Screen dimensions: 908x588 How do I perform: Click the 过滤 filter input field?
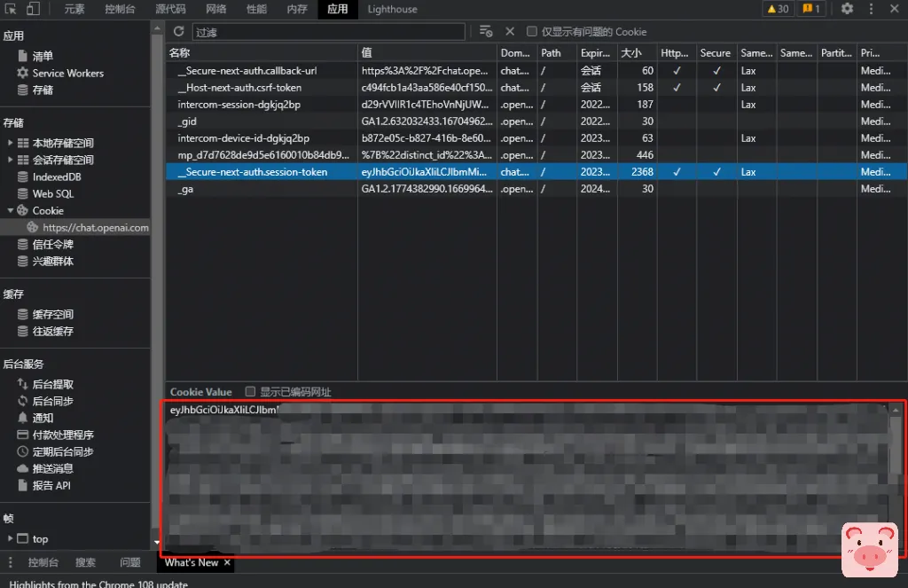coord(328,32)
